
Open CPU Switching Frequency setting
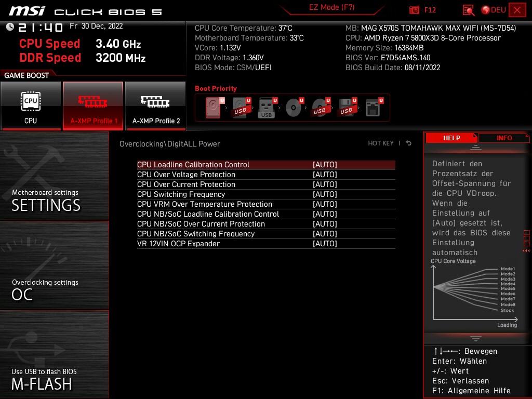[x=266, y=194]
